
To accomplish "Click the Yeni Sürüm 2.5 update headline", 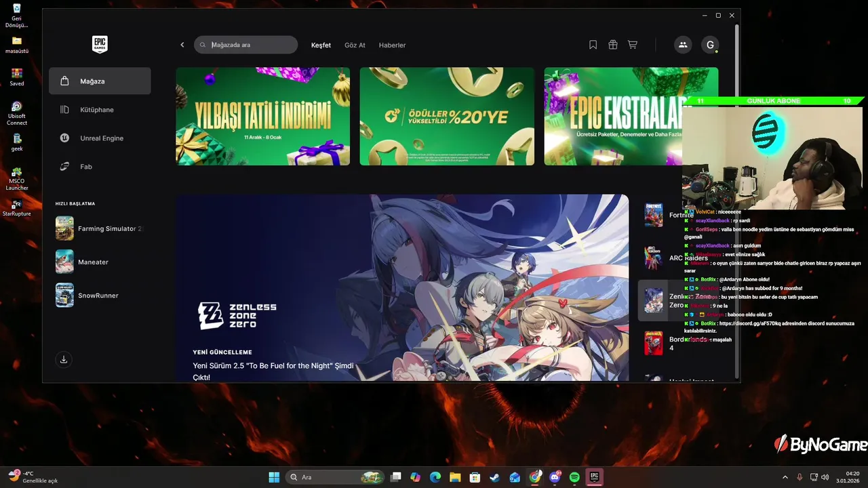I will (x=273, y=371).
